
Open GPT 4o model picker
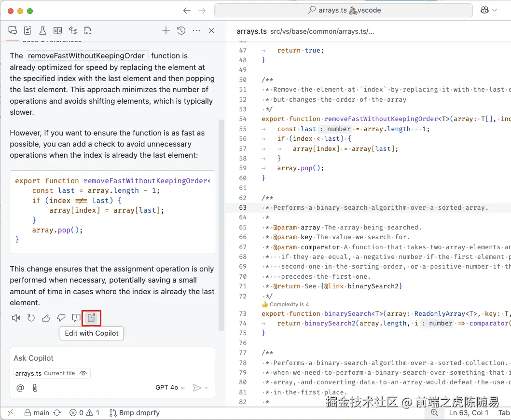pyautogui.click(x=170, y=387)
